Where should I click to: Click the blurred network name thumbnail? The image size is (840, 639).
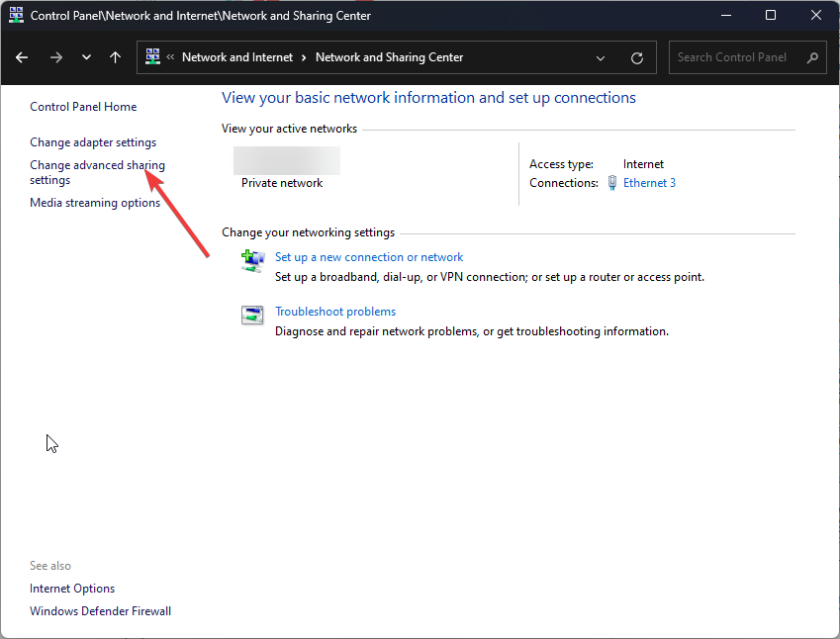(x=287, y=160)
